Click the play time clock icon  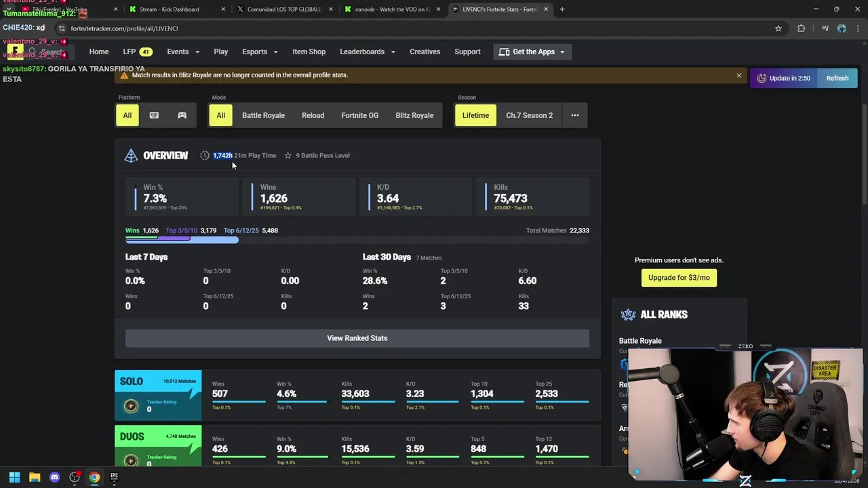click(205, 155)
